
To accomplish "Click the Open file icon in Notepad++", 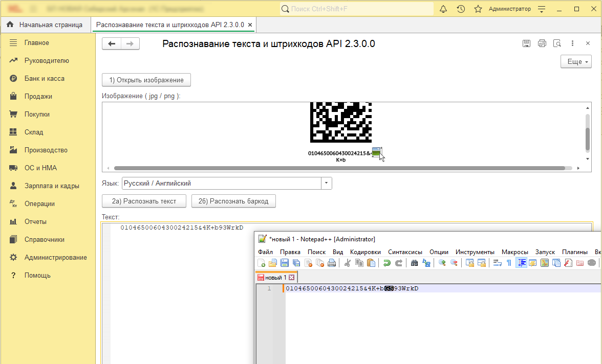I will 272,263.
